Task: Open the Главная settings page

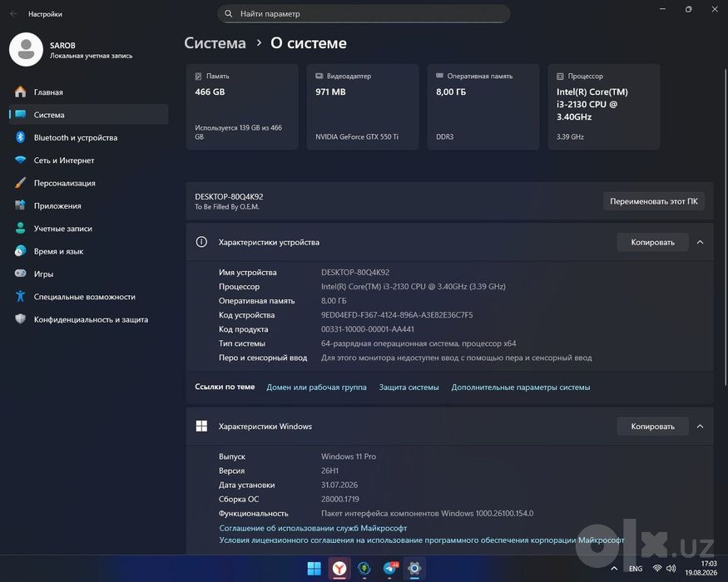Action: coord(88,92)
